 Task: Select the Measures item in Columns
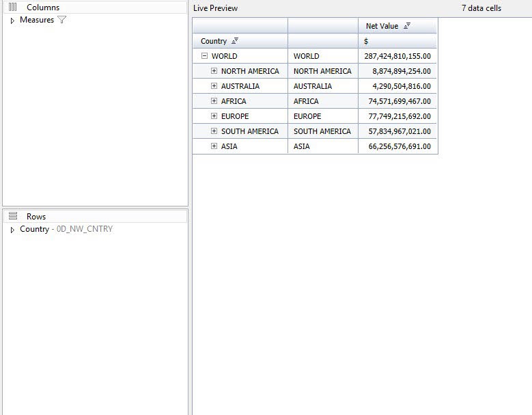(36, 20)
